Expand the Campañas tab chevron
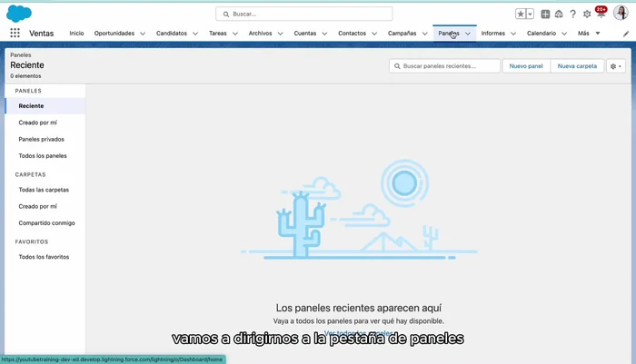The image size is (636, 364). coord(424,34)
